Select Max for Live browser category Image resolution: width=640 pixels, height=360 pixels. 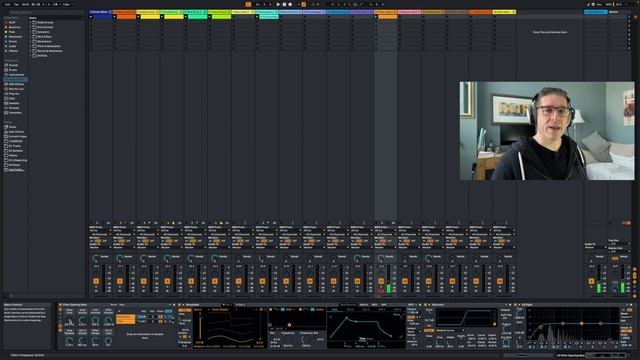(16, 89)
